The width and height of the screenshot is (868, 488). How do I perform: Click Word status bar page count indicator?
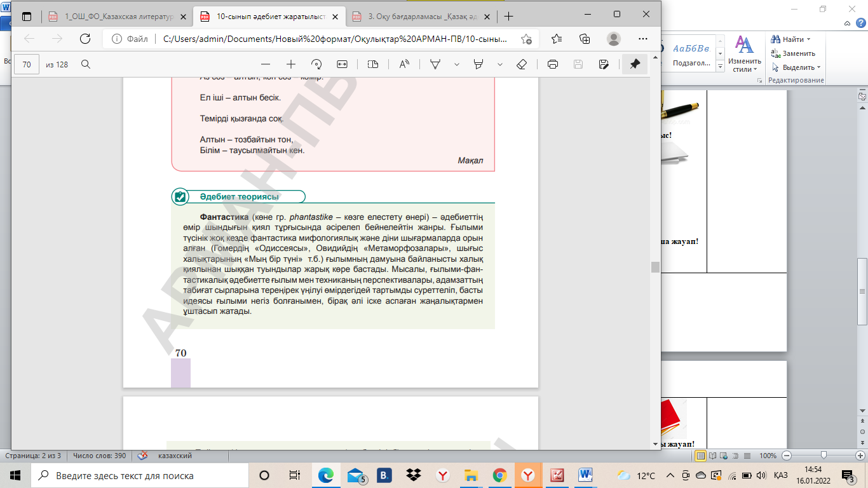pyautogui.click(x=33, y=456)
